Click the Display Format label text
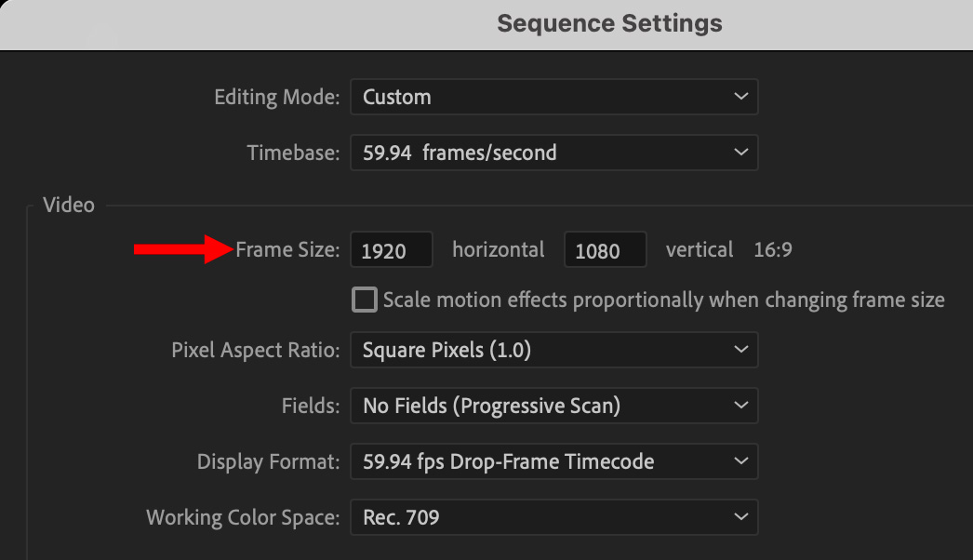This screenshot has height=560, width=973. (x=268, y=461)
